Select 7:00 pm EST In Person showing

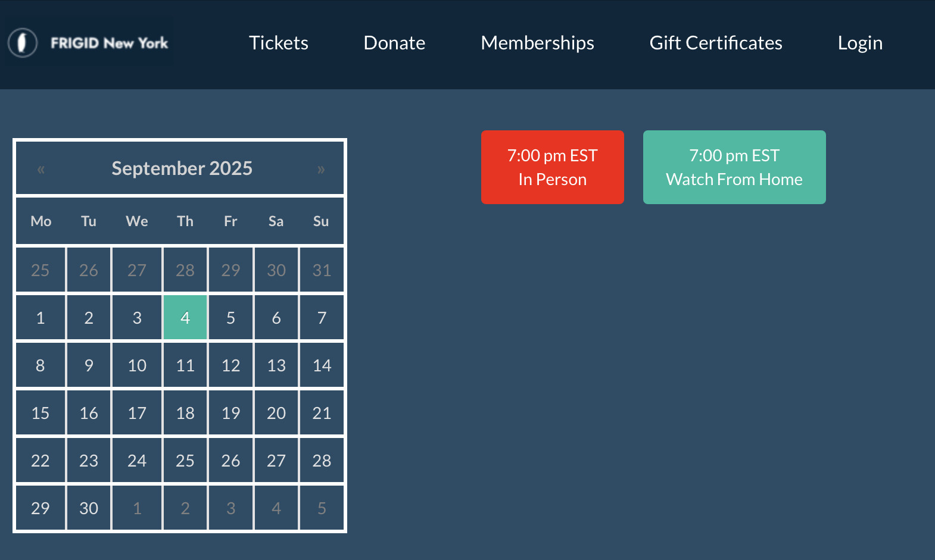(x=553, y=167)
